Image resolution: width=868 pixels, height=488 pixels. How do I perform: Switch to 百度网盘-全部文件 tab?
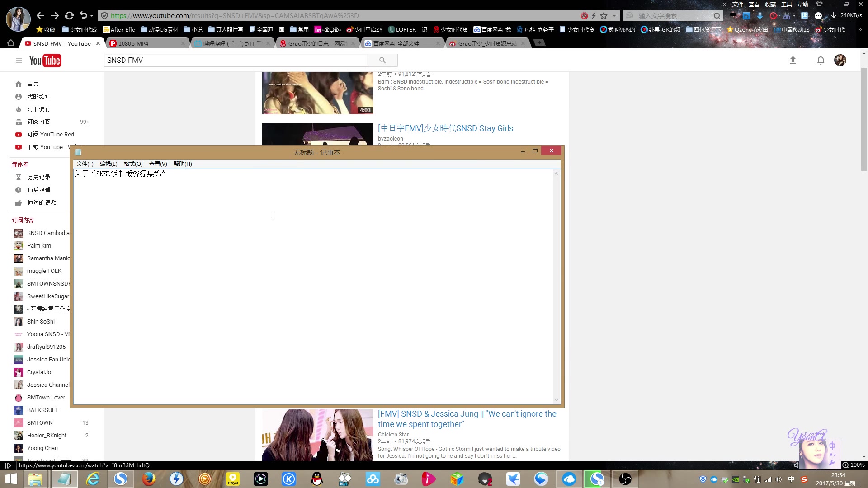[402, 43]
